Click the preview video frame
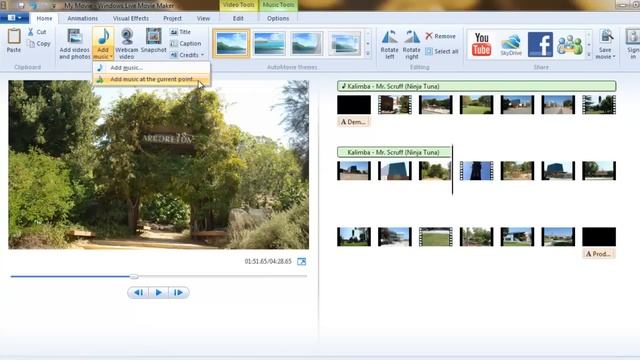Screen dimensions: 640x360 [159, 164]
